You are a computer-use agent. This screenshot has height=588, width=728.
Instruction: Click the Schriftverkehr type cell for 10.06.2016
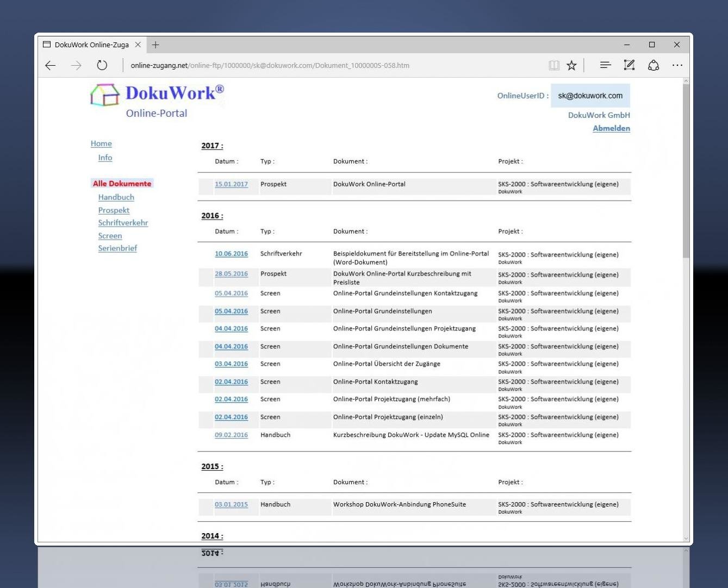click(281, 254)
